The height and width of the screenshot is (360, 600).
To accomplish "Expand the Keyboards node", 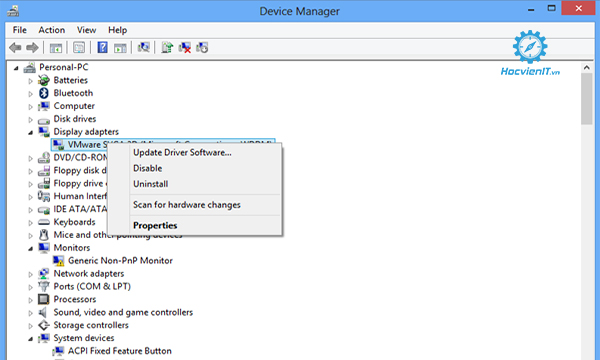I will 31,223.
